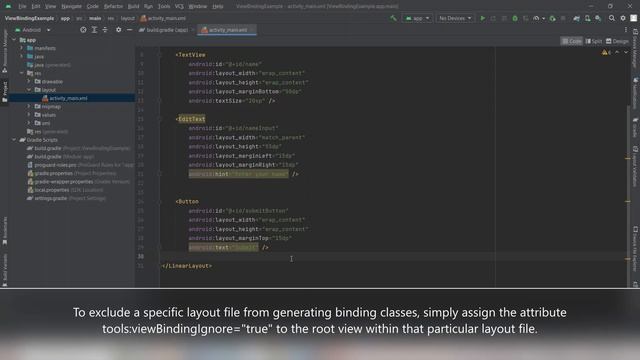640x360 pixels.
Task: Click the Button tag in code editor
Action: (x=188, y=202)
